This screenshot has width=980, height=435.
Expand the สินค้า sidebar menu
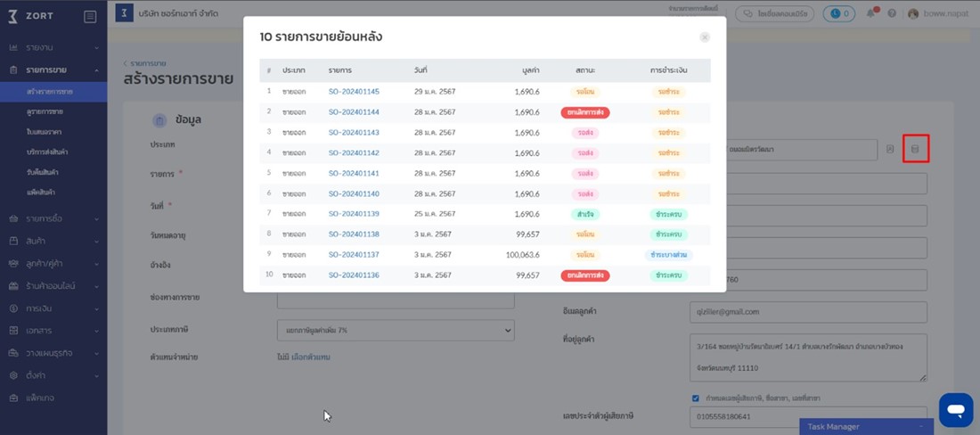pyautogui.click(x=53, y=241)
